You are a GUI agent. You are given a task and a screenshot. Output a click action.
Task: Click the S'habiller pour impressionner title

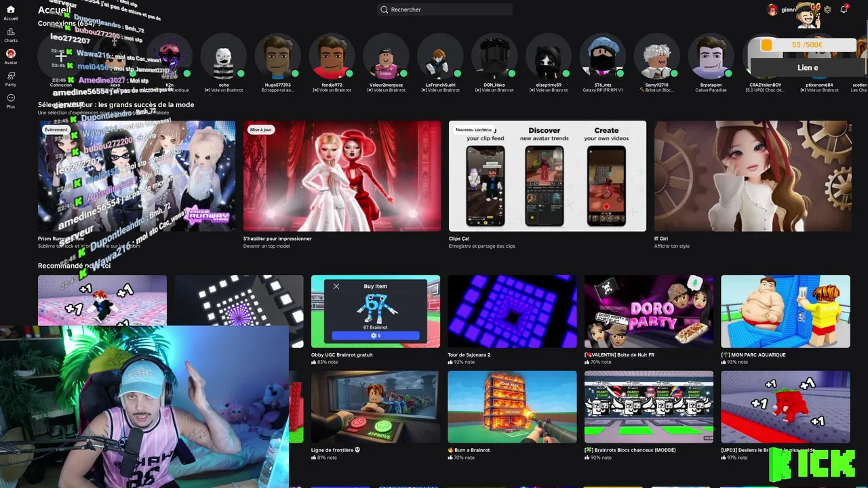(277, 239)
